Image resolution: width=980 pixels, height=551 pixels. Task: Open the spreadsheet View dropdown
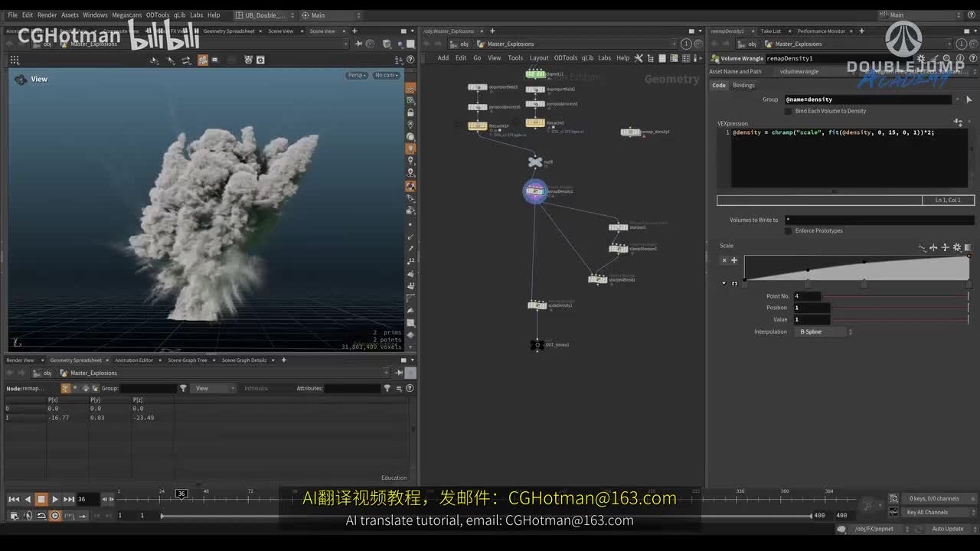tap(213, 388)
